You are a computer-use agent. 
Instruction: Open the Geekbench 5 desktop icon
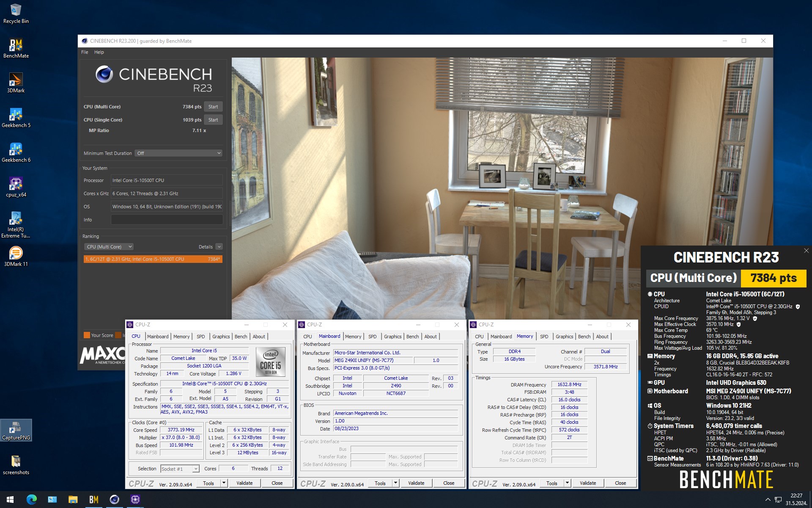(16, 118)
